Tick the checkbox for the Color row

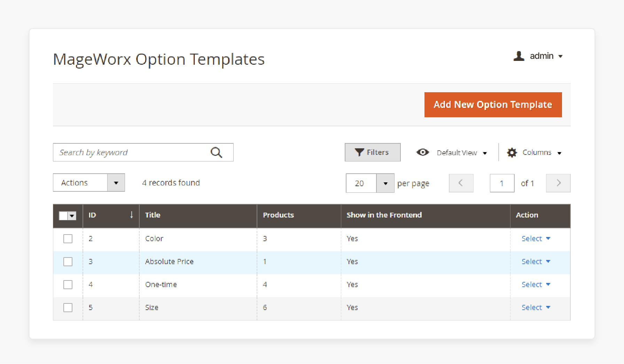pyautogui.click(x=68, y=239)
